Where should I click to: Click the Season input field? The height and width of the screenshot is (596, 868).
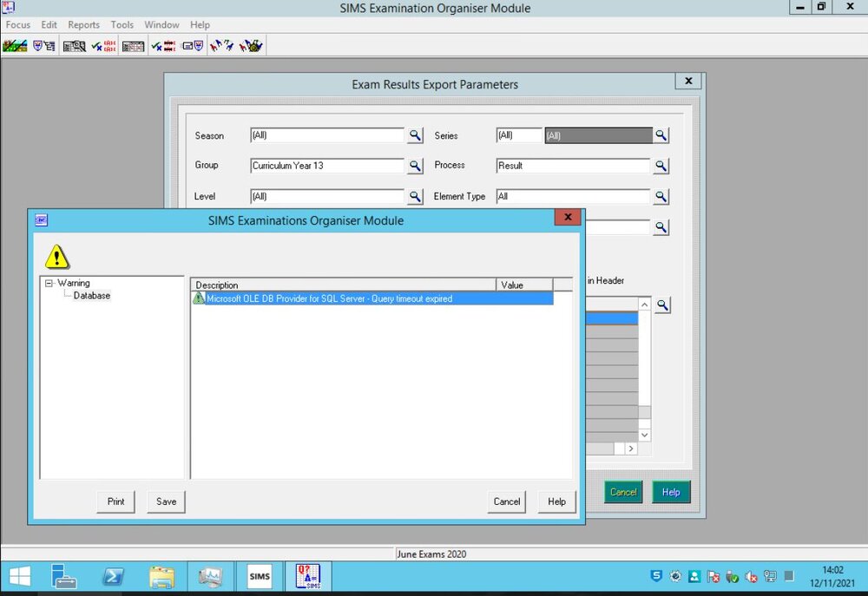click(327, 135)
